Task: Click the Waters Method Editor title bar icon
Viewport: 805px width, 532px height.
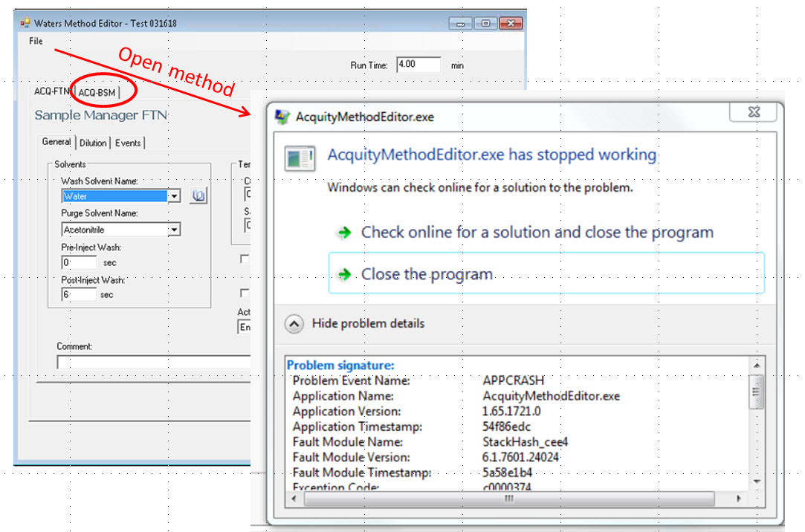Action: coord(25,23)
